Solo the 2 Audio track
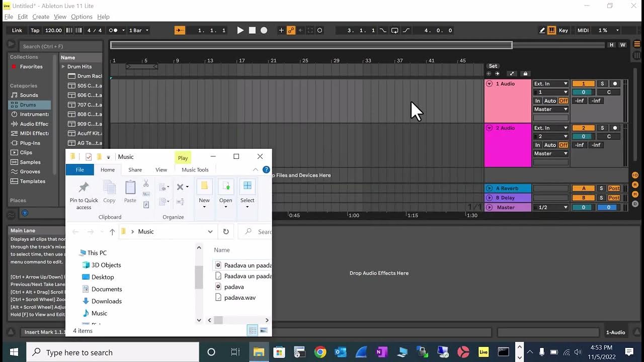The height and width of the screenshot is (362, 644). point(602,128)
